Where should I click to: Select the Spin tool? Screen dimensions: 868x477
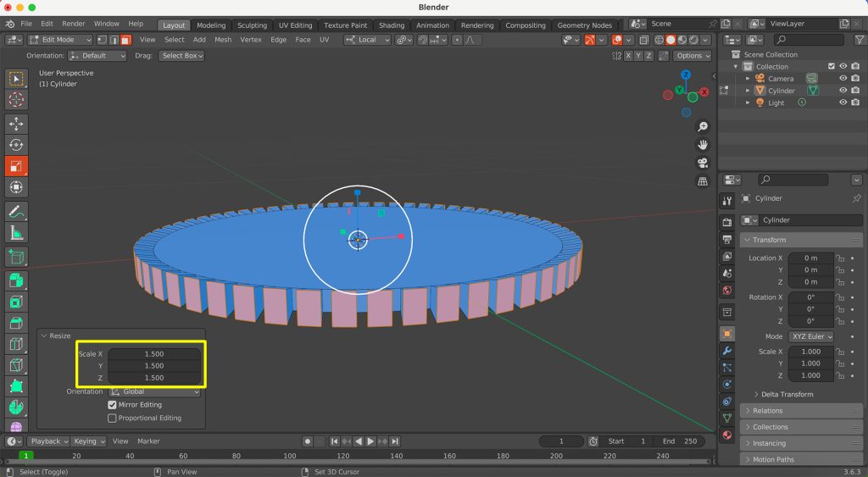click(x=16, y=408)
